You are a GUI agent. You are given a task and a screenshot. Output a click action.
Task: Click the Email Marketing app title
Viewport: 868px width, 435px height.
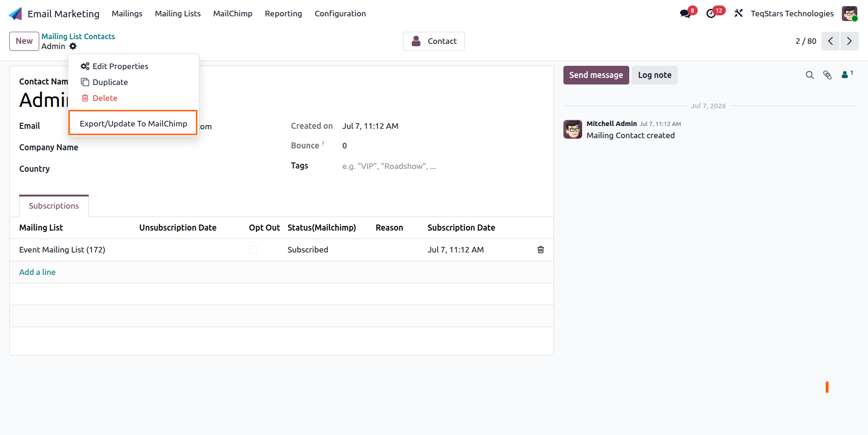[64, 14]
